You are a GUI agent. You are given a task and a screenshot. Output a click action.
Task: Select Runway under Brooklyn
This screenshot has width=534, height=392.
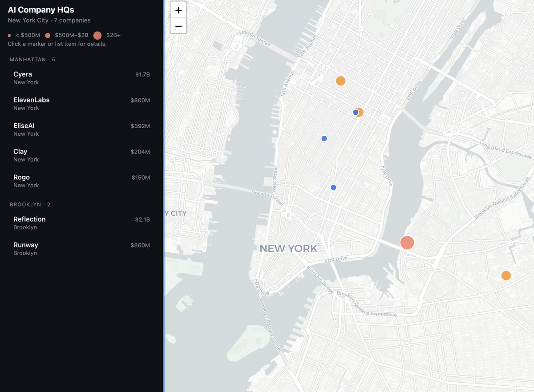point(81,249)
